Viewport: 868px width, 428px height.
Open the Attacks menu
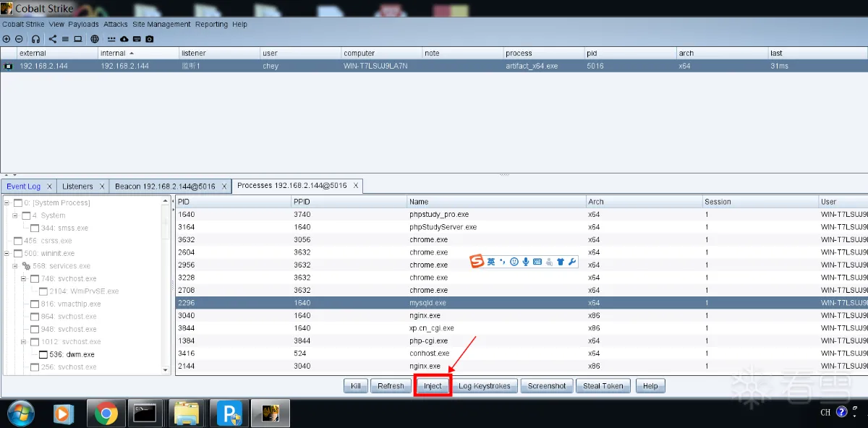pos(116,24)
